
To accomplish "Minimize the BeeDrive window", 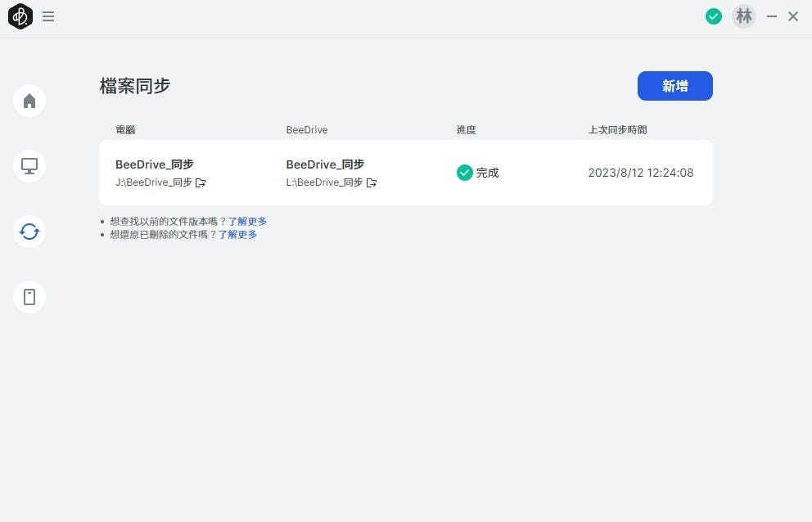I will (772, 16).
